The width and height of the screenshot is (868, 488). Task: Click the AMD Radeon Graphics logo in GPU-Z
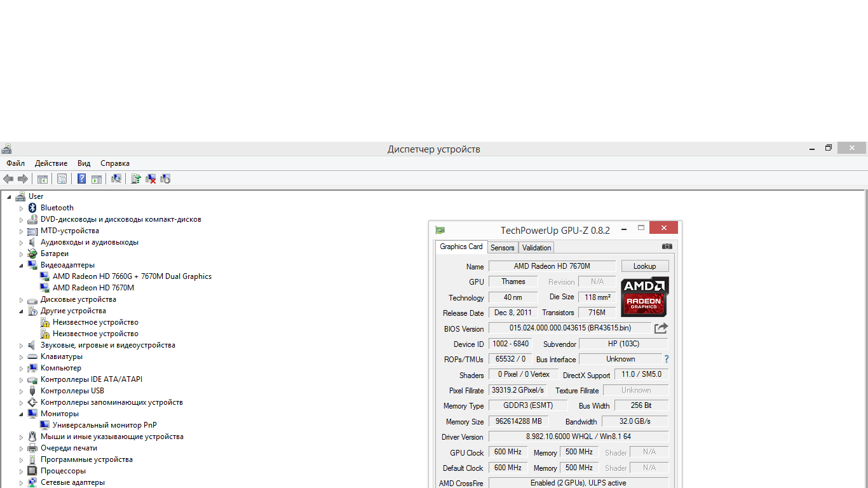(645, 297)
